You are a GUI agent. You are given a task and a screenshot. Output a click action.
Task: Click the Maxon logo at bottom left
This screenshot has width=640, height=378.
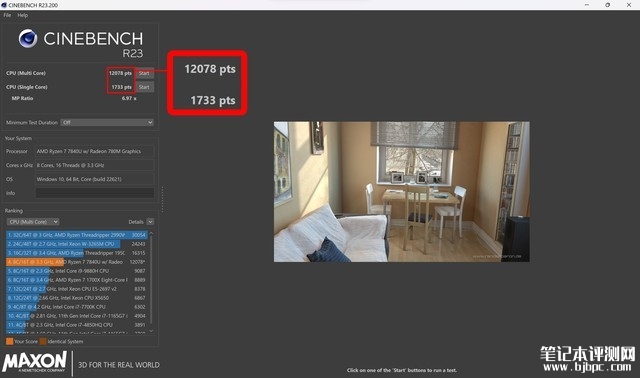click(x=34, y=362)
